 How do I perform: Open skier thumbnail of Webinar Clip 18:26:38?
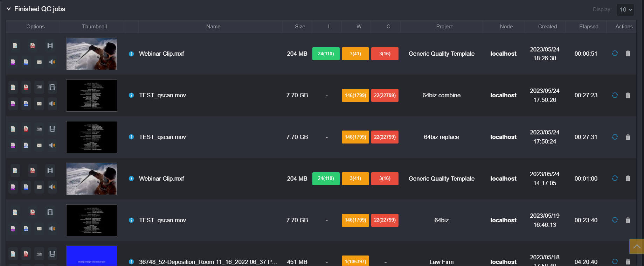pyautogui.click(x=92, y=54)
